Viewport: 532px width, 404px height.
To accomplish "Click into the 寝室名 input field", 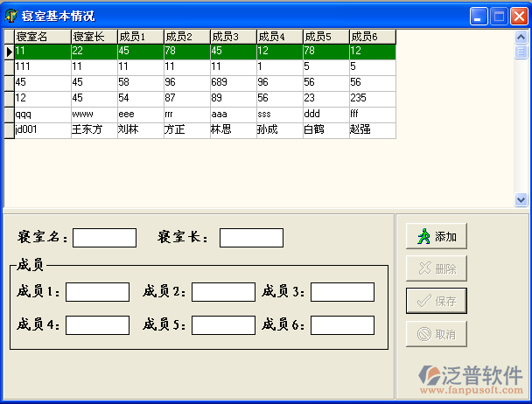I will (104, 238).
